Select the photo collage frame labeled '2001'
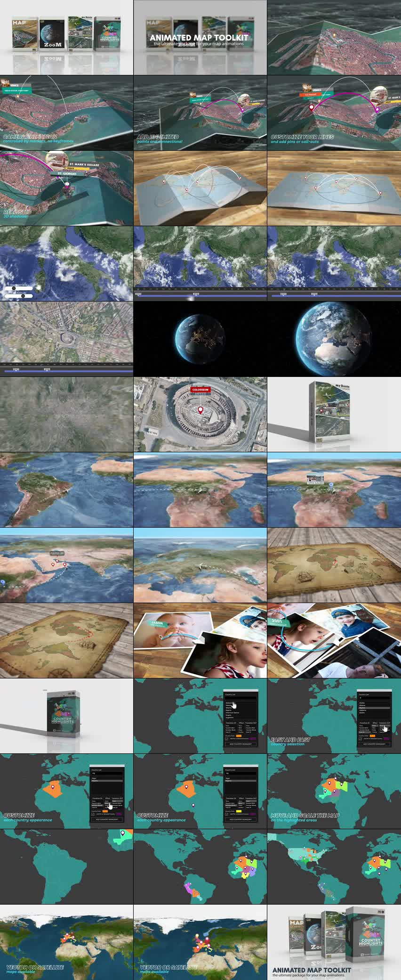 [x=334, y=641]
